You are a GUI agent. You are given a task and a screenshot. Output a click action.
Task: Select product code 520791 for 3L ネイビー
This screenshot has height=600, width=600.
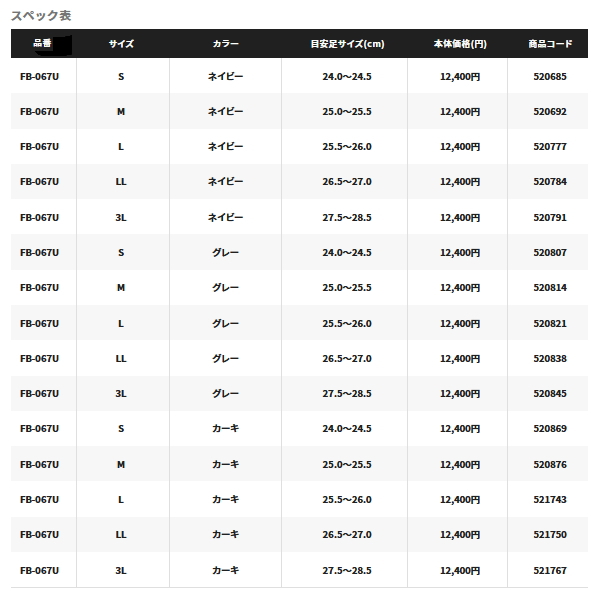click(550, 217)
